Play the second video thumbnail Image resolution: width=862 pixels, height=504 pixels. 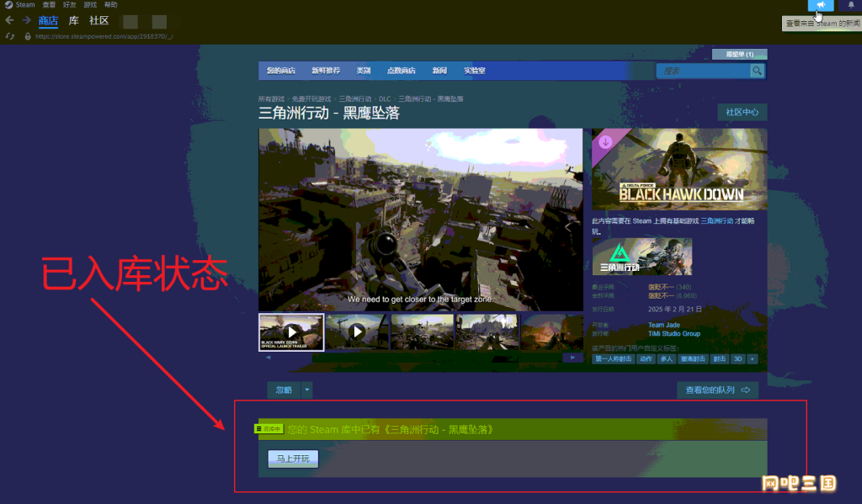357,332
